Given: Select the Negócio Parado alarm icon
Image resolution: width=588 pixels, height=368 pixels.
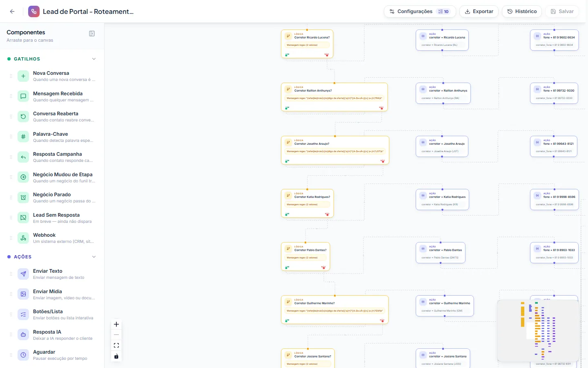Looking at the screenshot, I should [23, 197].
